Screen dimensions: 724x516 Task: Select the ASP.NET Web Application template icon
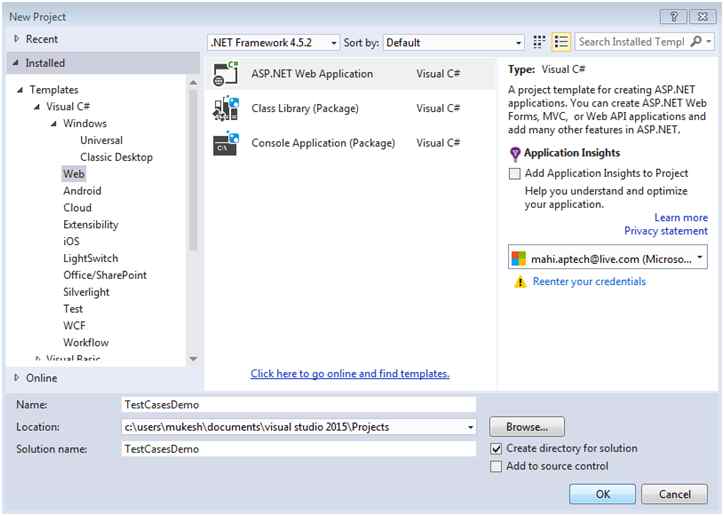pyautogui.click(x=226, y=74)
